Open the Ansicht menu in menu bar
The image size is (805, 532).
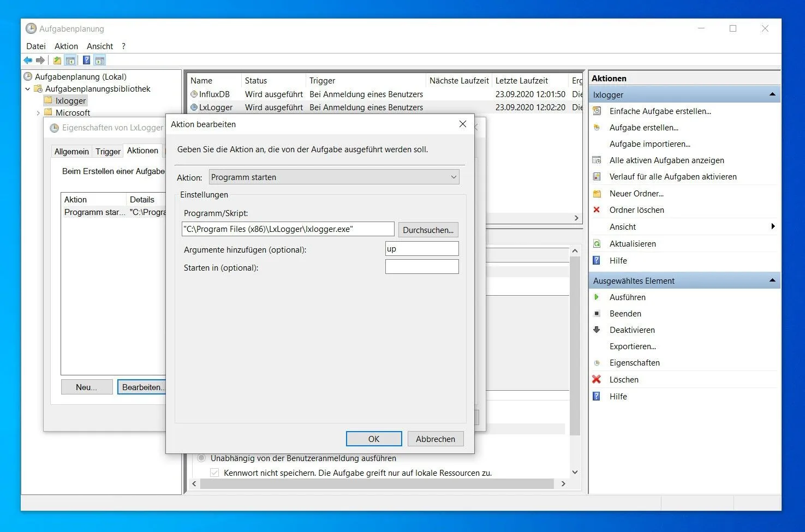(x=100, y=46)
